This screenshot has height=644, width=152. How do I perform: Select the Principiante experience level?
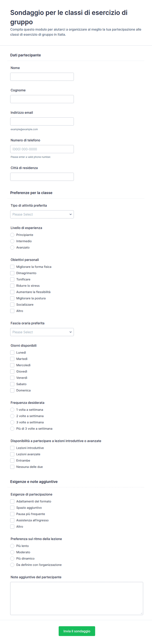[12, 235]
